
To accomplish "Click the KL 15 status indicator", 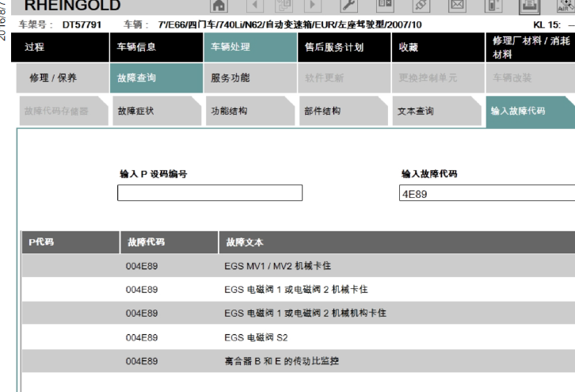I will 554,25.
